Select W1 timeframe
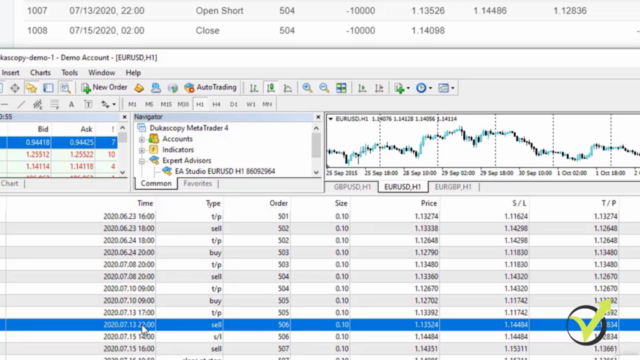The image size is (640, 360). tap(251, 104)
